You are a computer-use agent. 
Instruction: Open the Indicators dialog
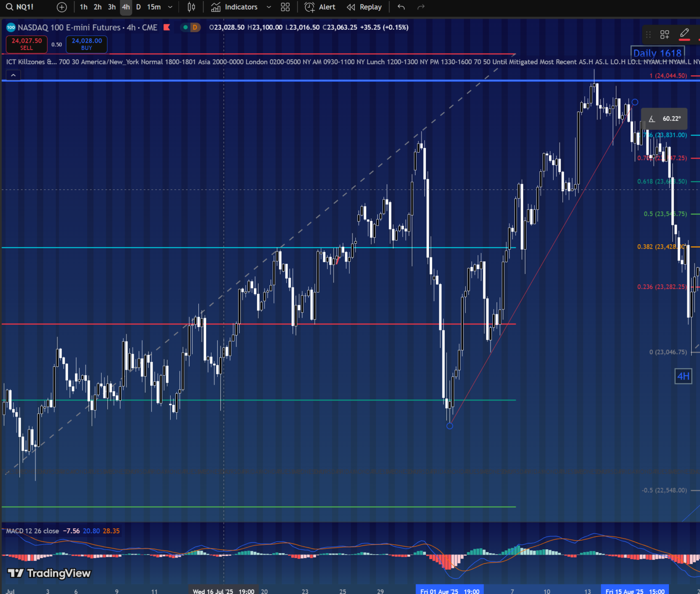(x=234, y=7)
